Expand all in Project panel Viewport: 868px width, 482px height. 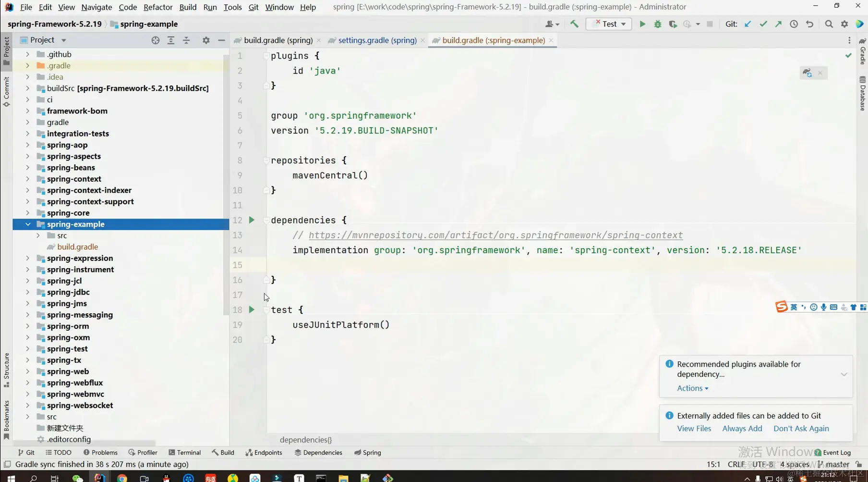tap(171, 40)
